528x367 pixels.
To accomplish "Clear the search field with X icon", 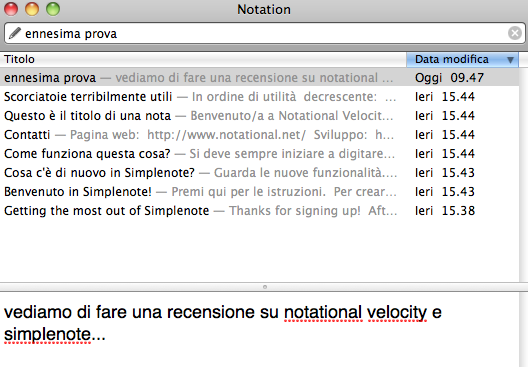I will pos(515,33).
